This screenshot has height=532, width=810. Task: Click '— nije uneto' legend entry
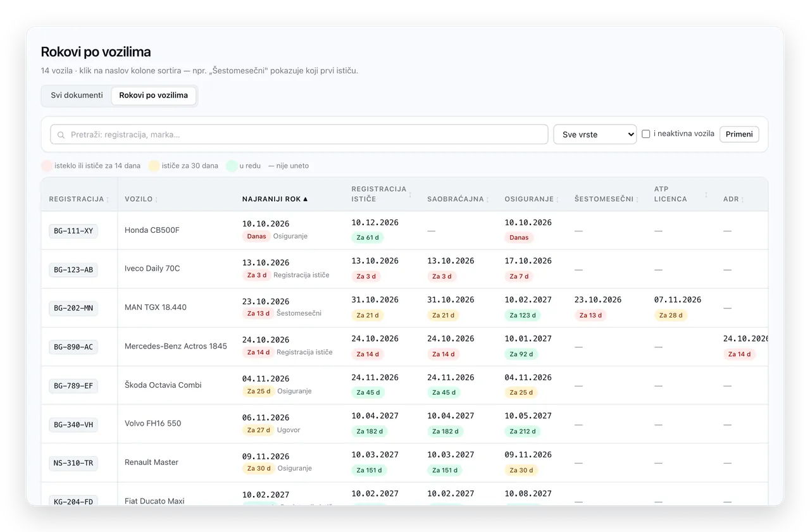pyautogui.click(x=289, y=166)
